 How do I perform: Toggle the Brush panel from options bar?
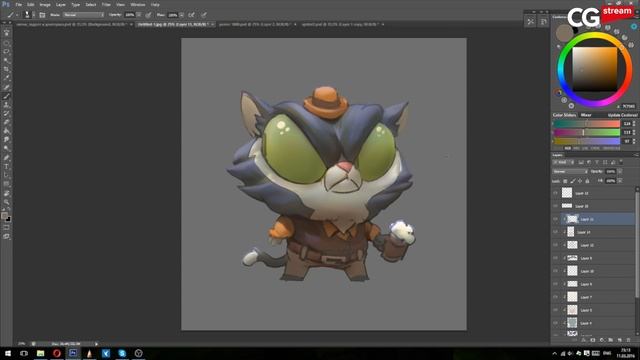[42, 15]
